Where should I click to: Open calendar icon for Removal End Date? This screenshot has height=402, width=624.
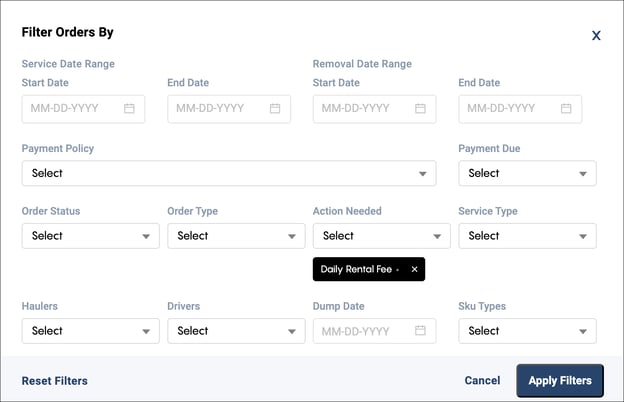566,108
